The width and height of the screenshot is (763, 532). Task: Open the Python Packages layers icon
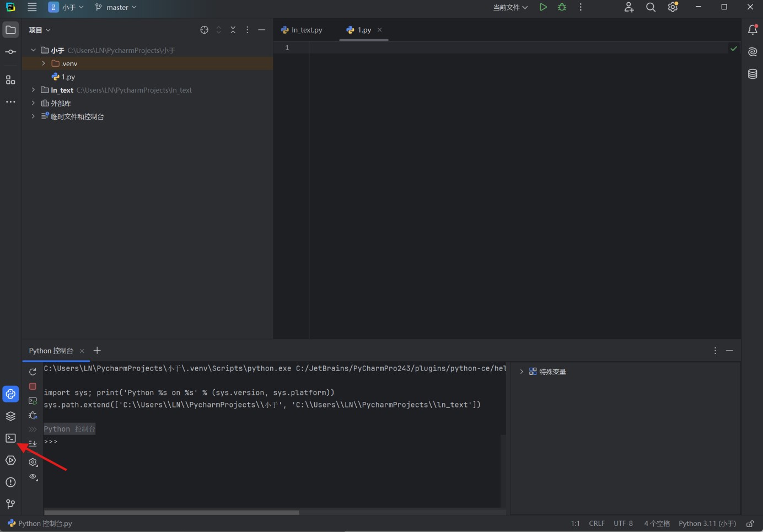coord(10,416)
